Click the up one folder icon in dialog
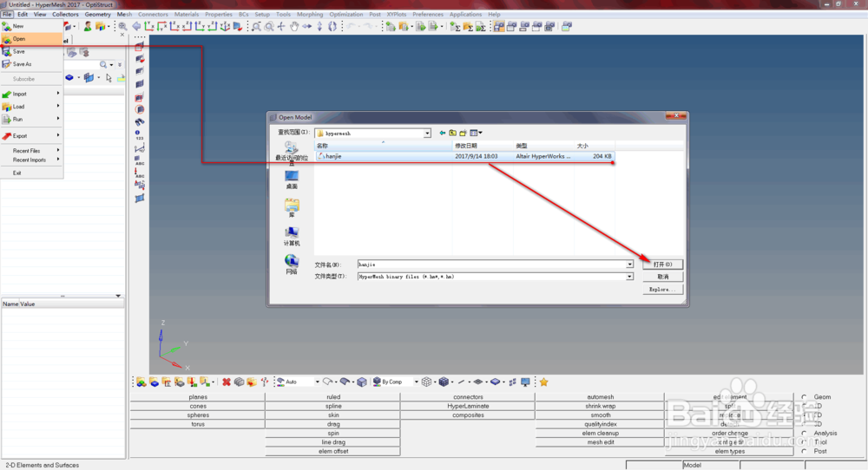The image size is (868, 470). point(452,133)
